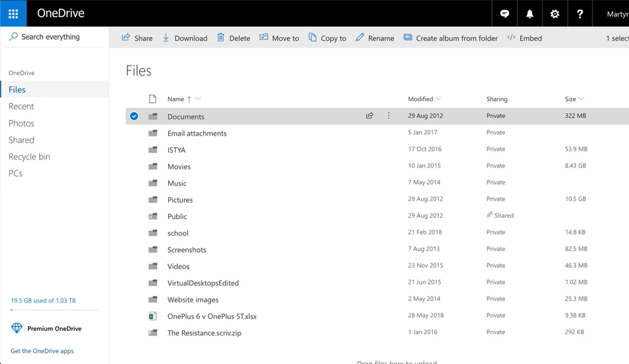Click Create album from folder
629x364 pixels.
coord(450,38)
